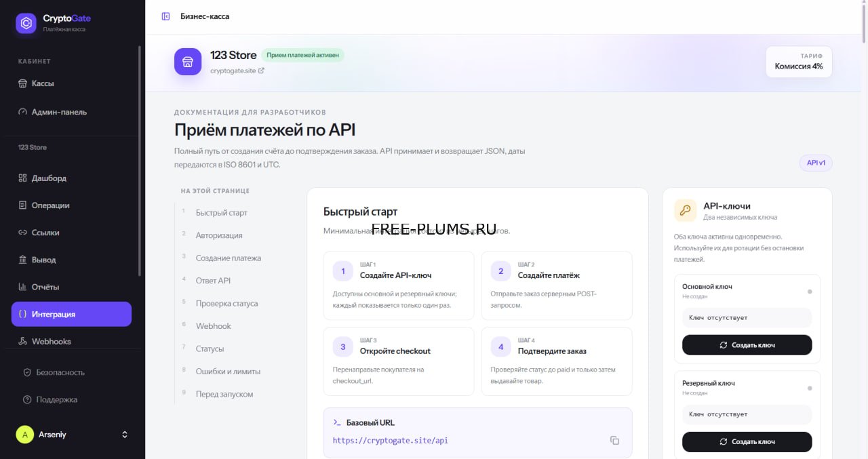Jump to Быстрый старт section
Screen dimensions: 868x459
[222, 213]
